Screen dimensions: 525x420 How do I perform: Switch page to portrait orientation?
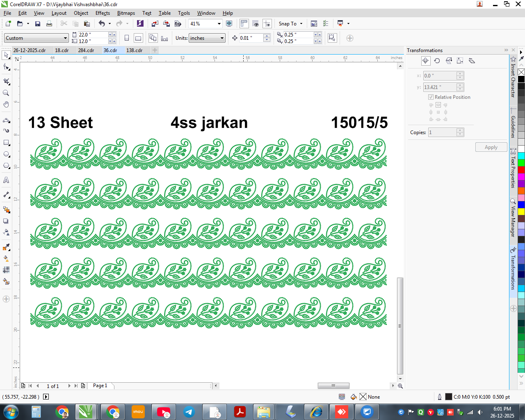tap(127, 38)
